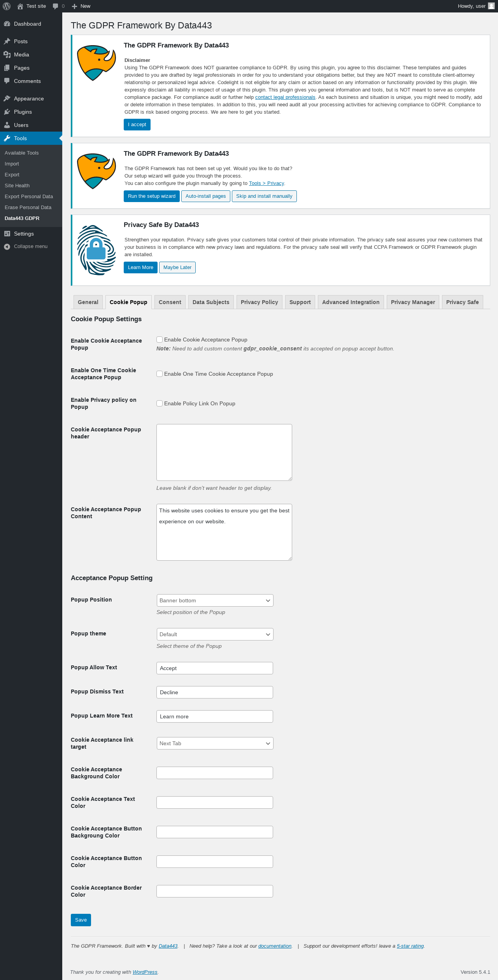Image resolution: width=498 pixels, height=980 pixels.
Task: Switch to the Consent tab
Action: pyautogui.click(x=170, y=302)
